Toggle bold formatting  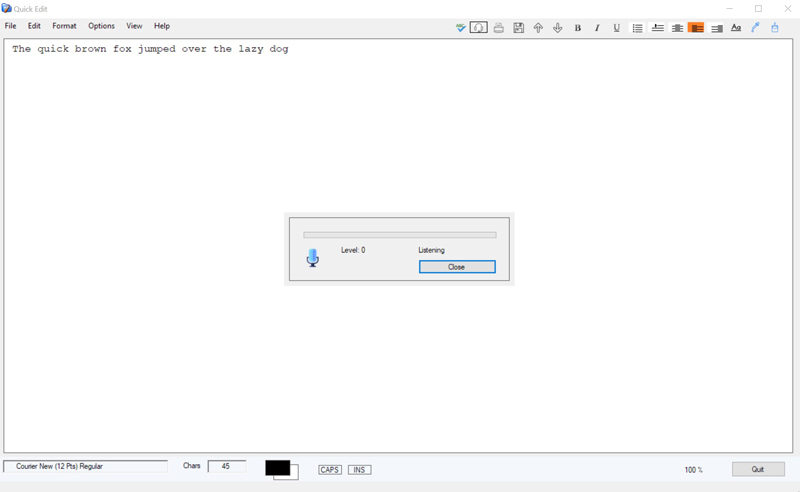[x=578, y=28]
